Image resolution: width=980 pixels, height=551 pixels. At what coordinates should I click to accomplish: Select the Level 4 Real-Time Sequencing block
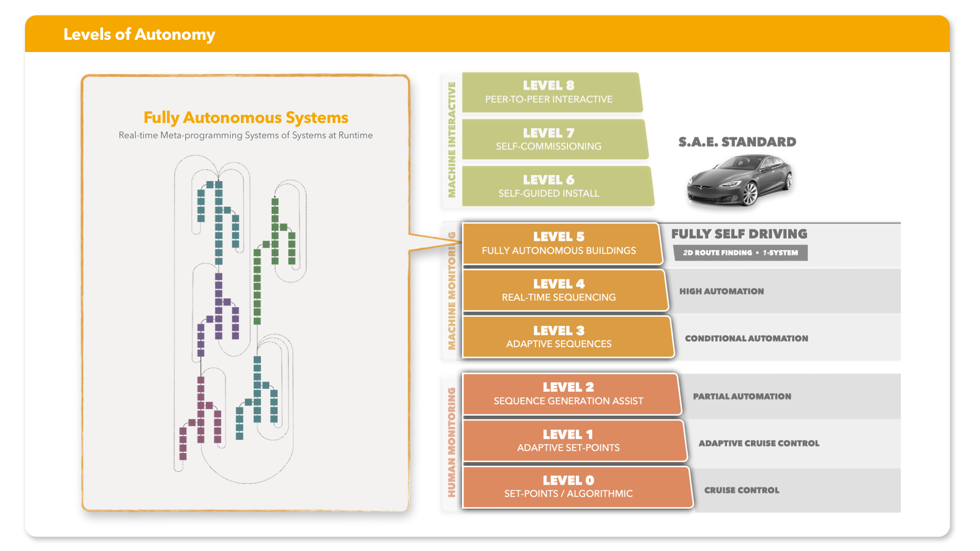[565, 290]
